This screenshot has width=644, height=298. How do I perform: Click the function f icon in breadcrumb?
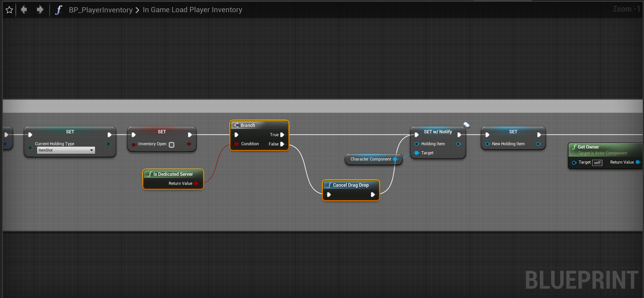(x=59, y=10)
